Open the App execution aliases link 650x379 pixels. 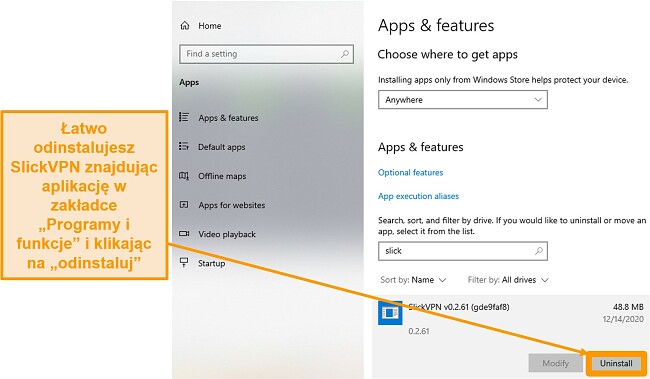pos(418,196)
